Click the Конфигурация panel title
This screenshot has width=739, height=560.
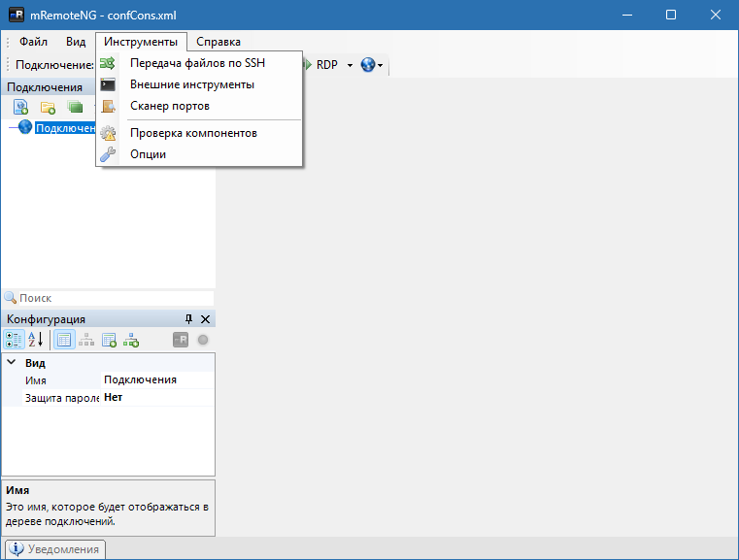(x=46, y=319)
